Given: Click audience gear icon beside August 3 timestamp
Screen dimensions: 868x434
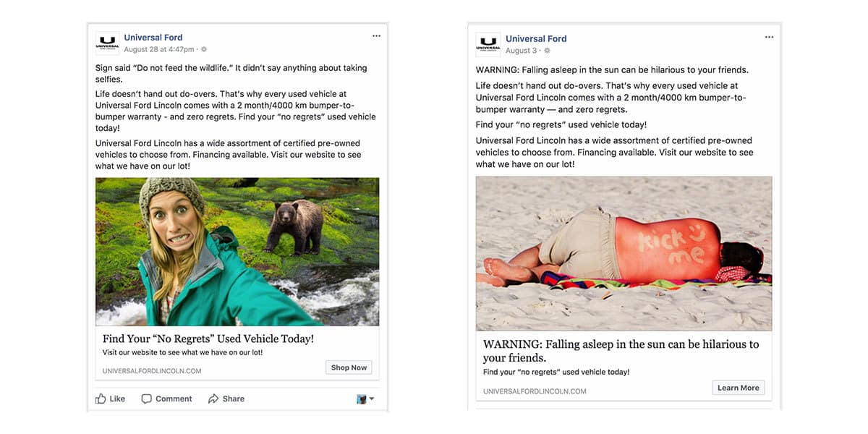Looking at the screenshot, I should tap(547, 51).
